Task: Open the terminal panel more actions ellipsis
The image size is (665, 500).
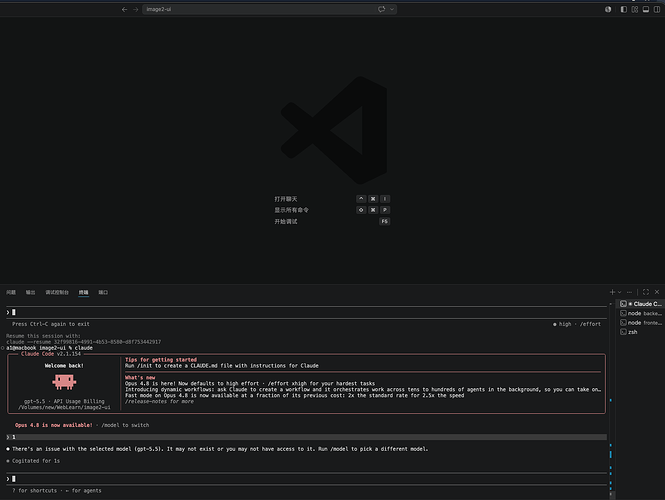Action: pyautogui.click(x=629, y=292)
